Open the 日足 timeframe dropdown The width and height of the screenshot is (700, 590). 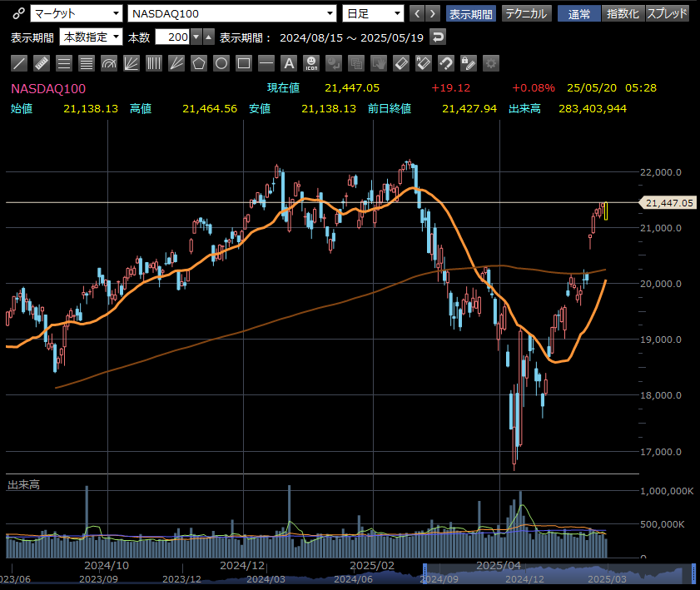coord(373,14)
